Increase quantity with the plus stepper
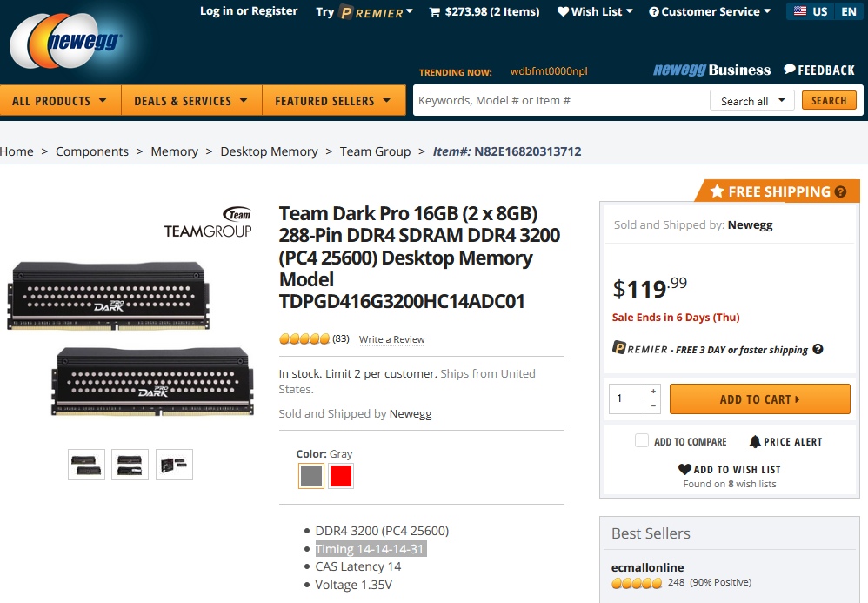The image size is (868, 603). pos(653,392)
